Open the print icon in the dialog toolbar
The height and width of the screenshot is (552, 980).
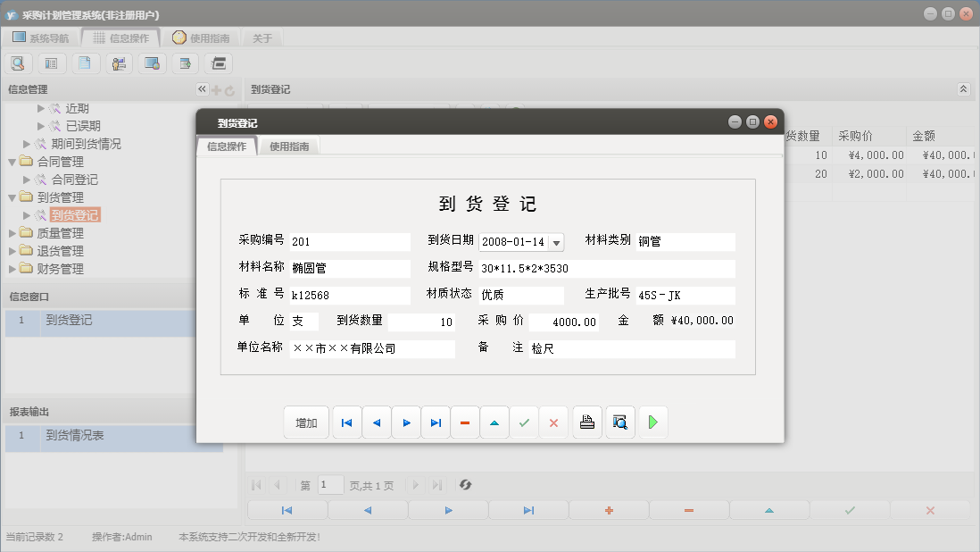(x=587, y=421)
